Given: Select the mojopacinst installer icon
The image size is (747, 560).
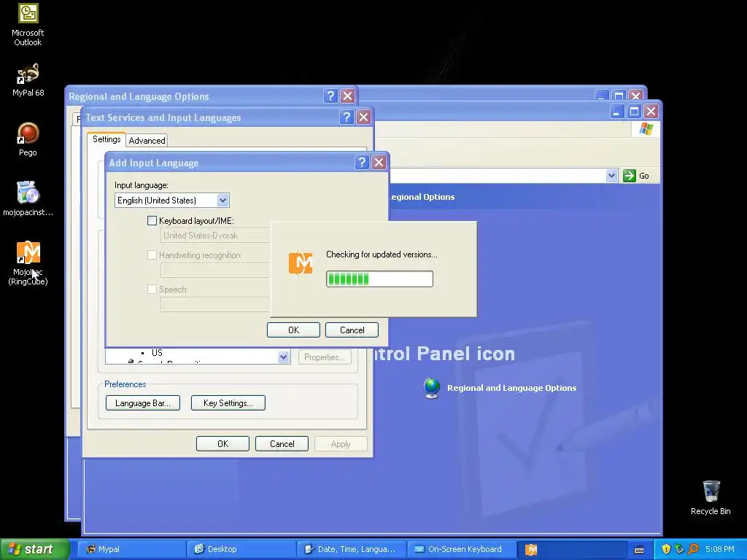Looking at the screenshot, I should (x=28, y=198).
